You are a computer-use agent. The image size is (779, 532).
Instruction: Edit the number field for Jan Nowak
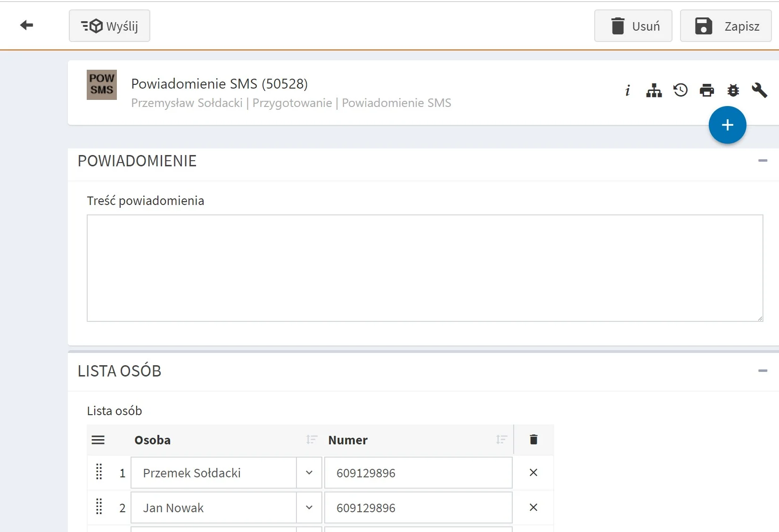(x=418, y=507)
